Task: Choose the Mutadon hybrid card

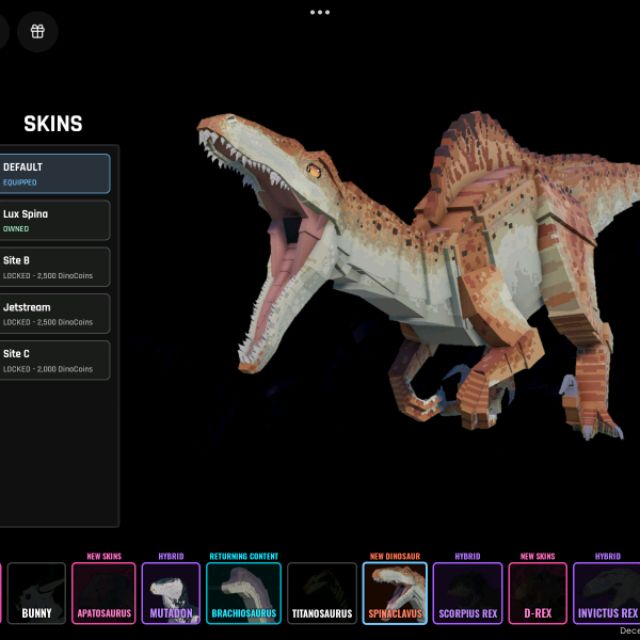Action: click(x=171, y=593)
